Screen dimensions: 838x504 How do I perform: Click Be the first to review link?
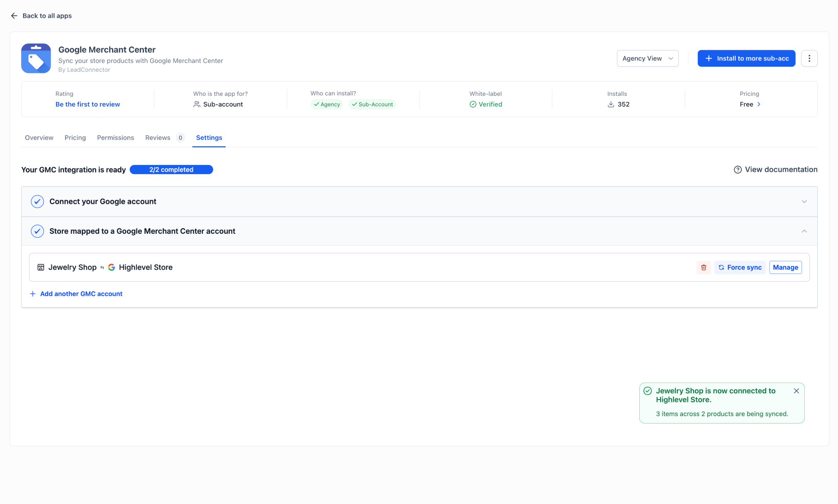(x=88, y=104)
